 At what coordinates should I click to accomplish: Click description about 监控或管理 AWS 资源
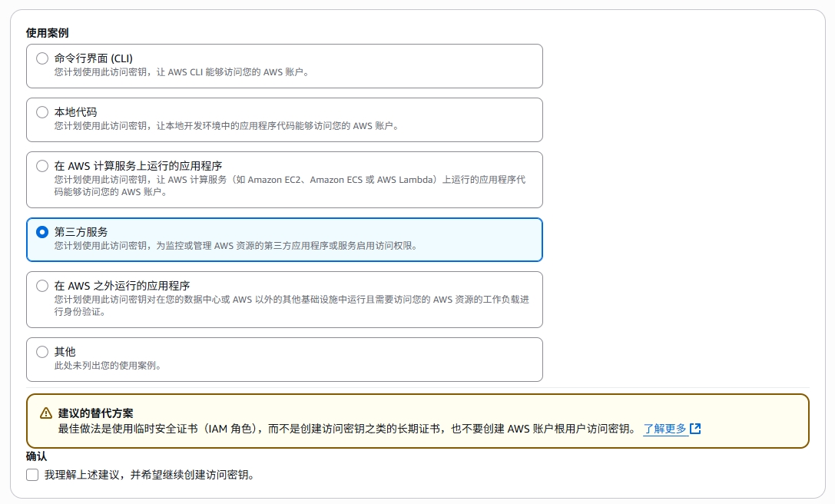click(236, 246)
